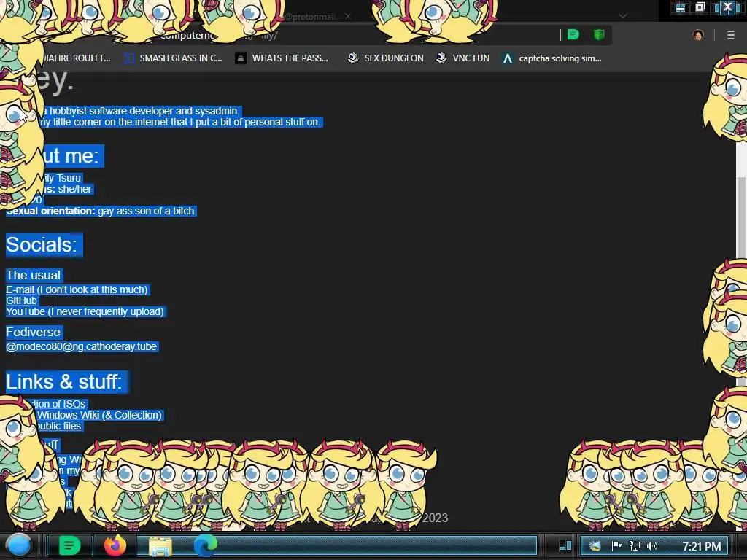Screen dimensions: 747x560
Task: Open the WHATS THE PASS... bookmark
Action: click(282, 58)
